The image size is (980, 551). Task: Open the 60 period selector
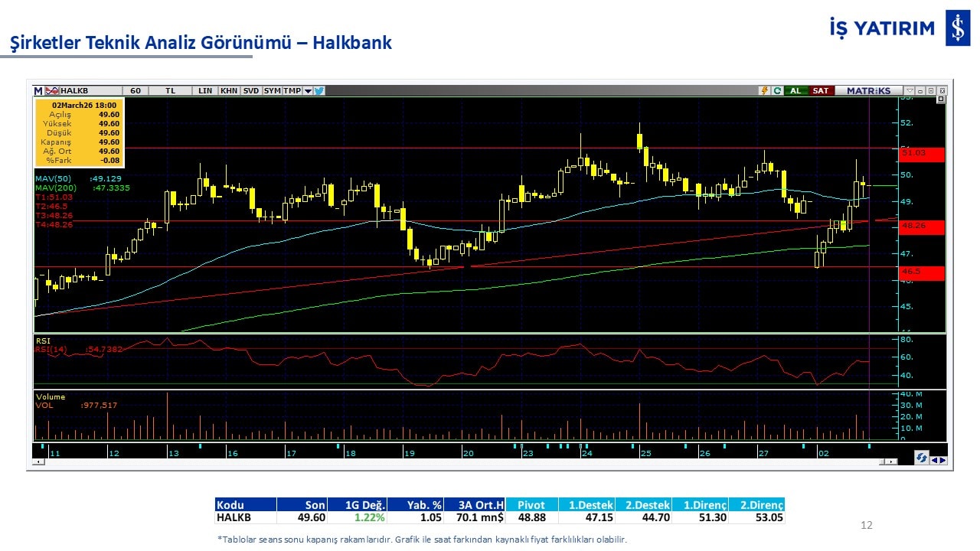136,90
